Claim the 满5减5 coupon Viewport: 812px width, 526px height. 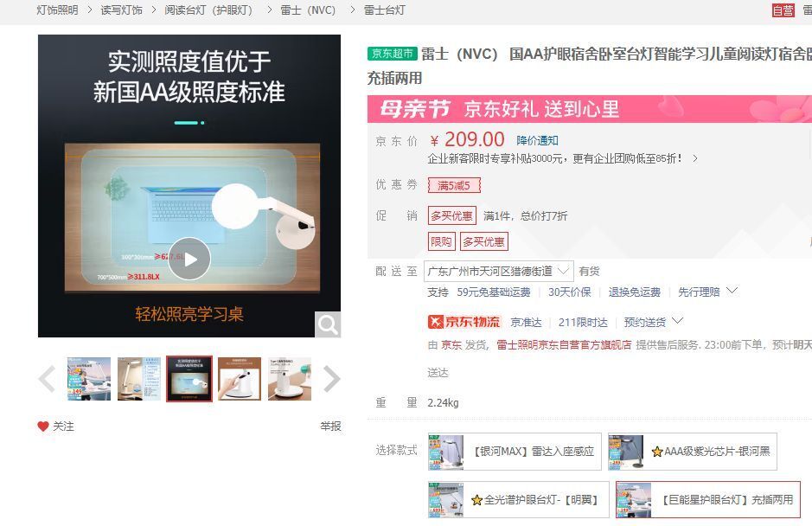[454, 185]
